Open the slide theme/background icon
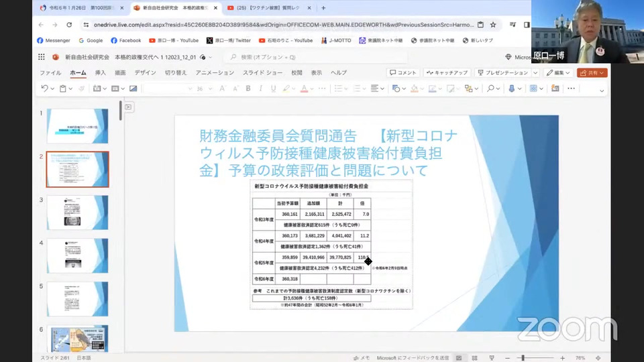This screenshot has height=362, width=644. coord(133,88)
